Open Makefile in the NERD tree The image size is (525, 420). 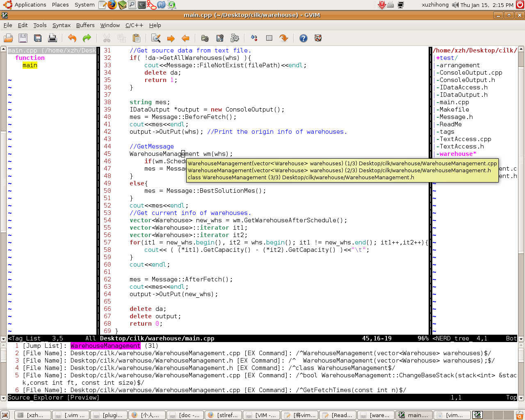click(454, 110)
